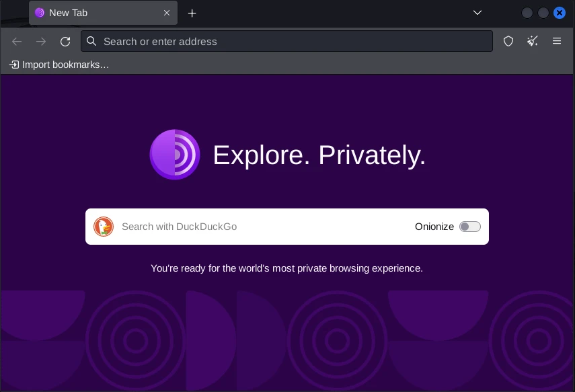Open the hamburger application menu

click(x=557, y=41)
